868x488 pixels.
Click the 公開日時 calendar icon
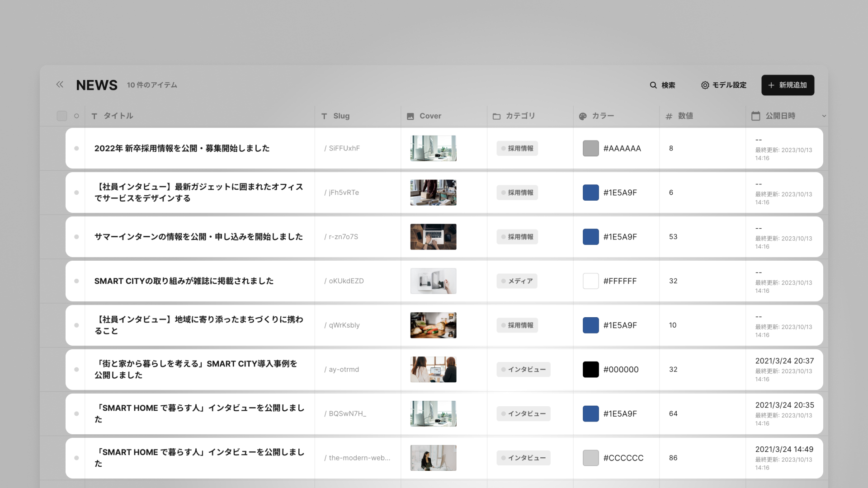point(755,116)
